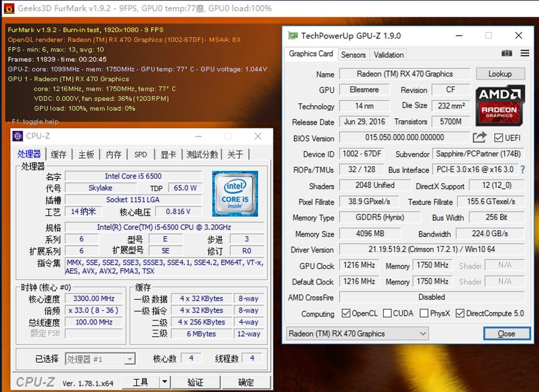Open the Radeon RX 470 graphics card dropdown
Viewport: 539px width, 392px height.
358,334
